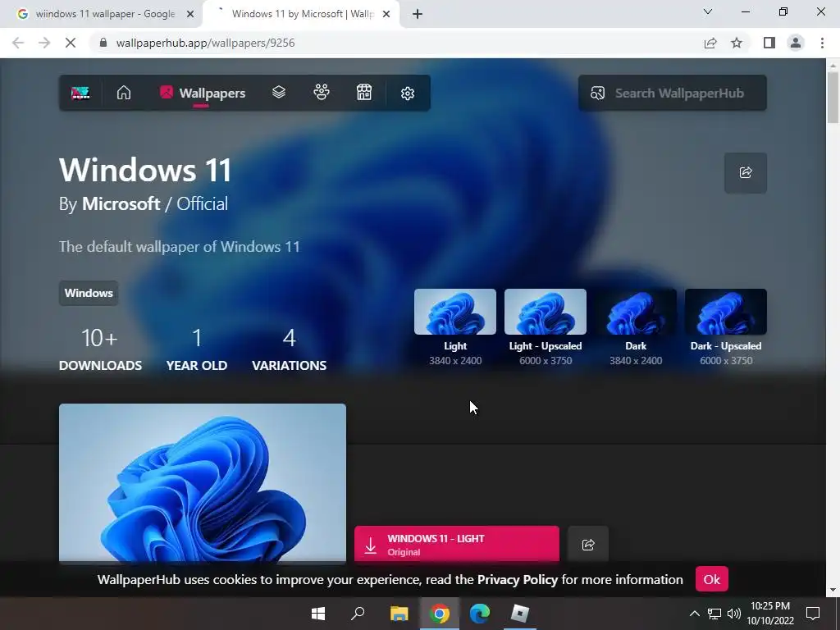
Task: Open the store shop icon in navbar
Action: point(364,93)
